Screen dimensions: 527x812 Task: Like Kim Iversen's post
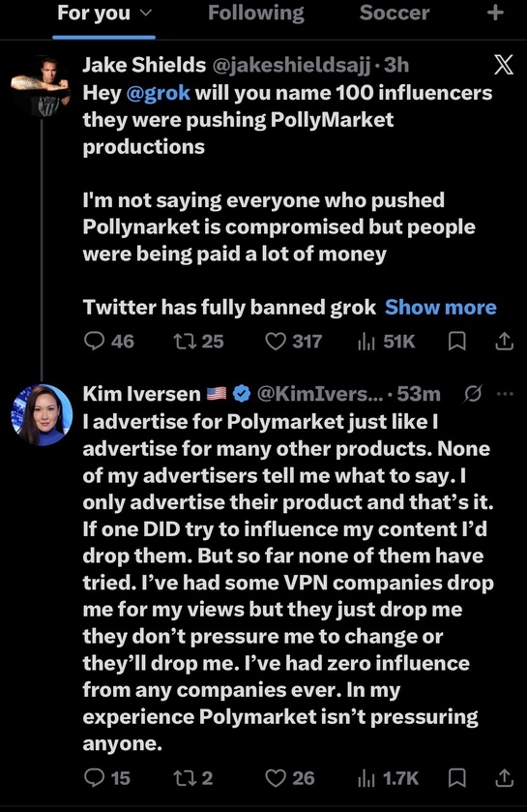coord(290,778)
